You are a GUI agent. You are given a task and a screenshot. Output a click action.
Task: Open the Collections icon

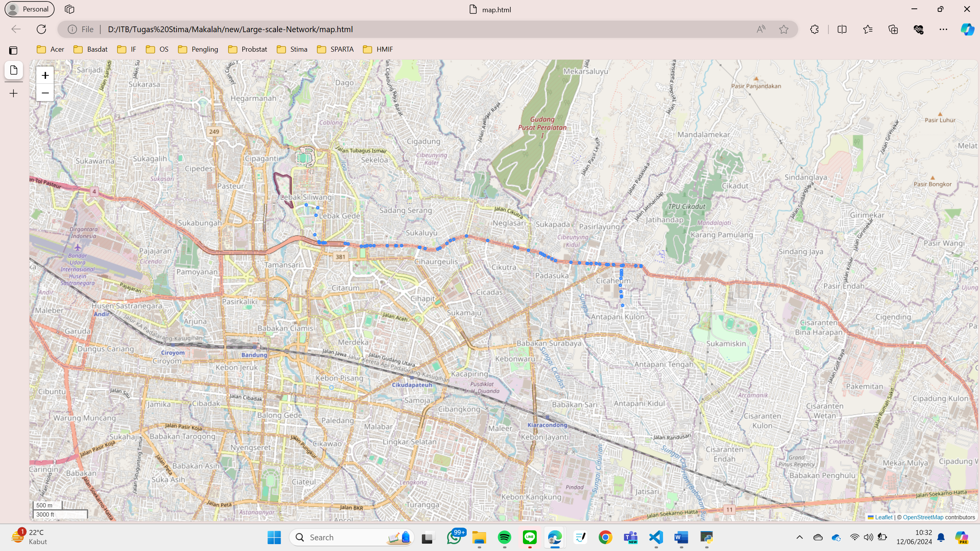coord(893,29)
